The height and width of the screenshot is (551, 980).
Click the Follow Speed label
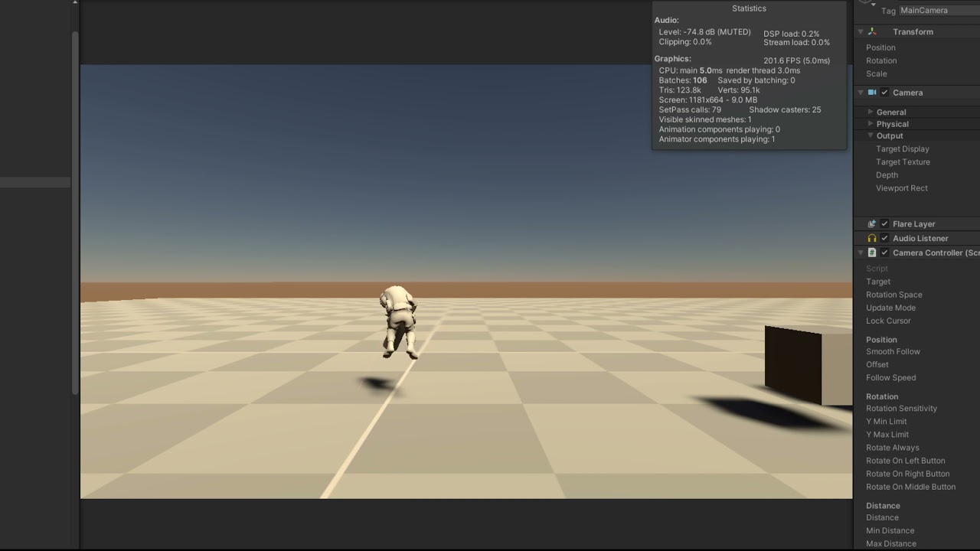click(890, 378)
